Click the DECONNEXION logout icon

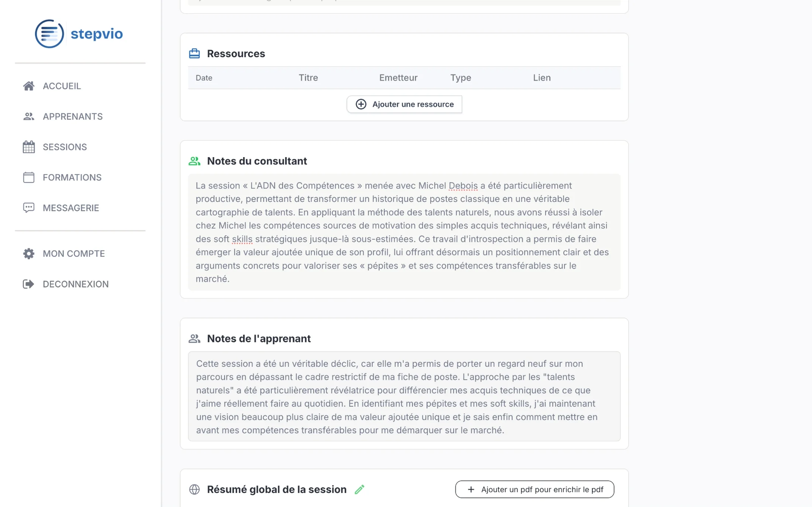[x=29, y=284]
